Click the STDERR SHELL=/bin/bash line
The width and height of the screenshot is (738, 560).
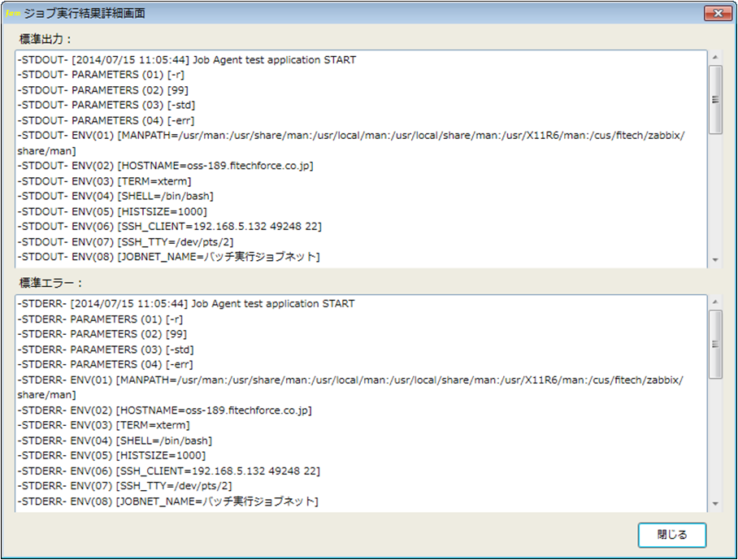(x=115, y=441)
